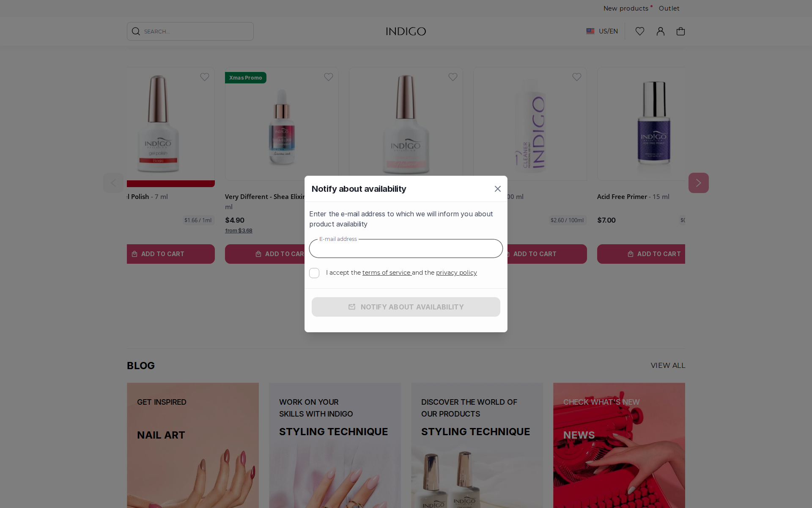Open the search field magnifier icon
Image resolution: width=812 pixels, height=508 pixels.
tap(136, 31)
